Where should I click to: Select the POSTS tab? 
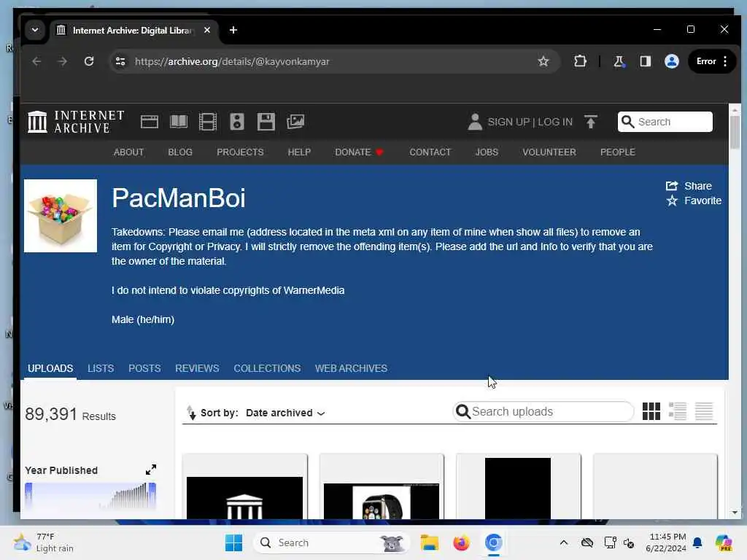point(144,368)
